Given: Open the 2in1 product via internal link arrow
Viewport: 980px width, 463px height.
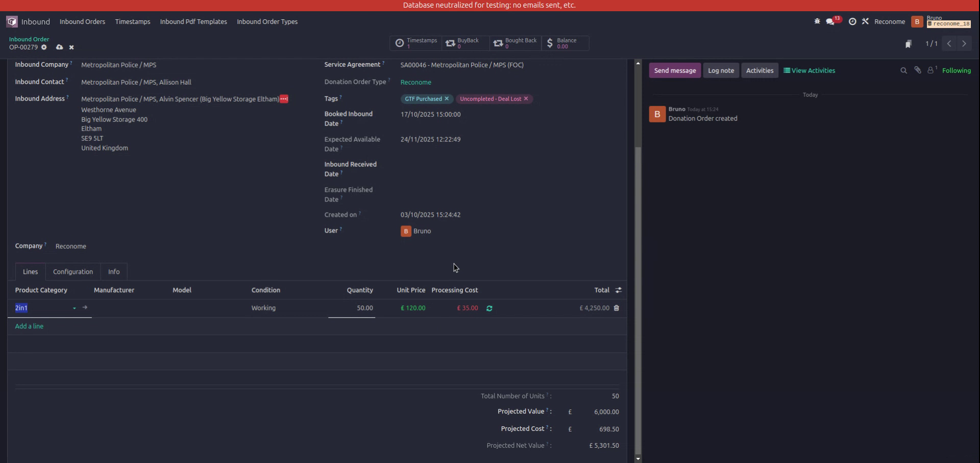Looking at the screenshot, I should tap(85, 307).
